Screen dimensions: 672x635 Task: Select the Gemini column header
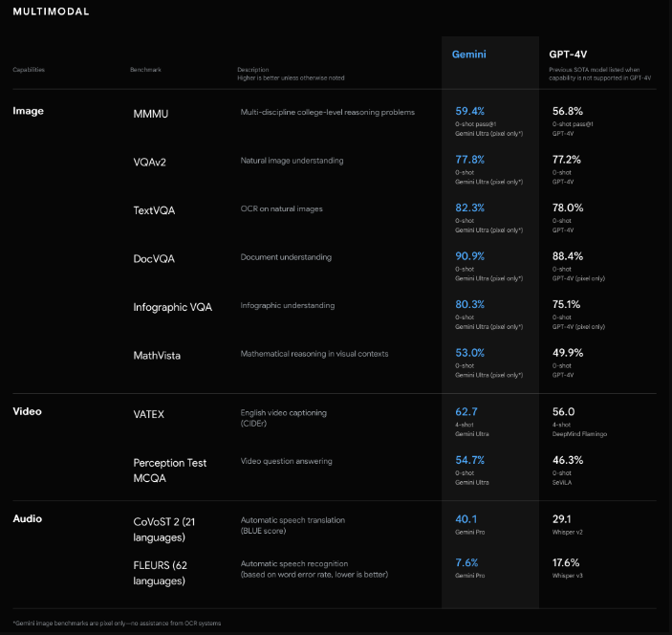(x=468, y=55)
